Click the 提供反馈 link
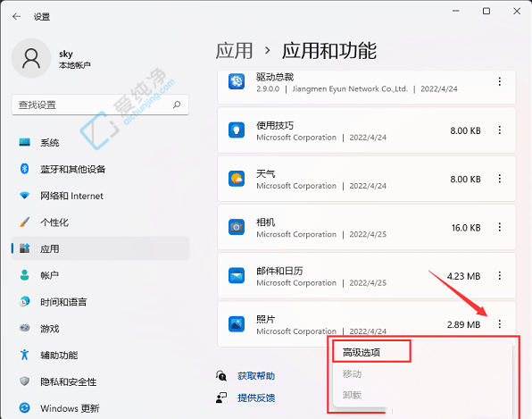The width and height of the screenshot is (532, 419). tap(256, 398)
